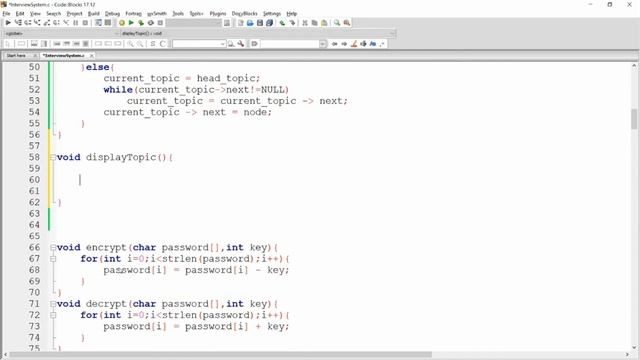Save the file with floppy disk icon

(260, 23)
